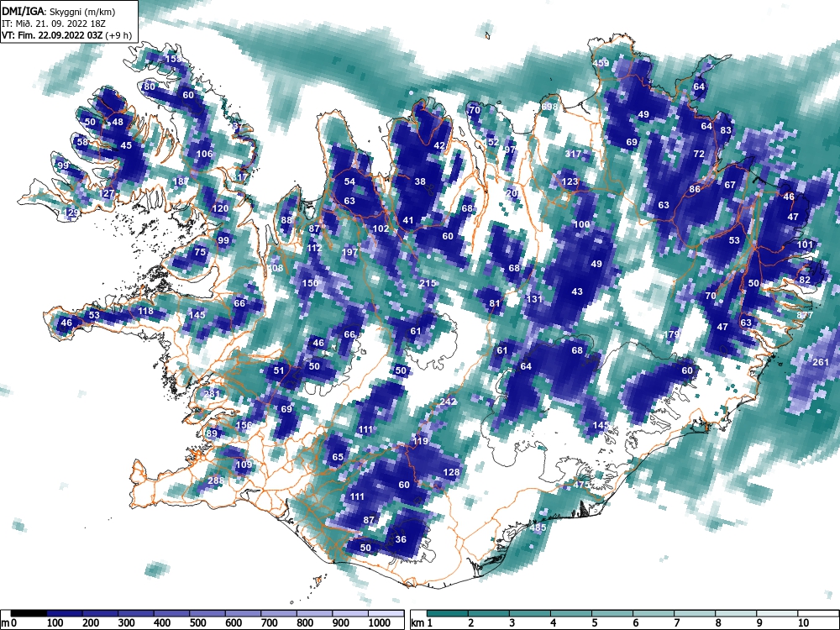Click the map value 131
Screen dimensions: 840x630
[x=534, y=299]
